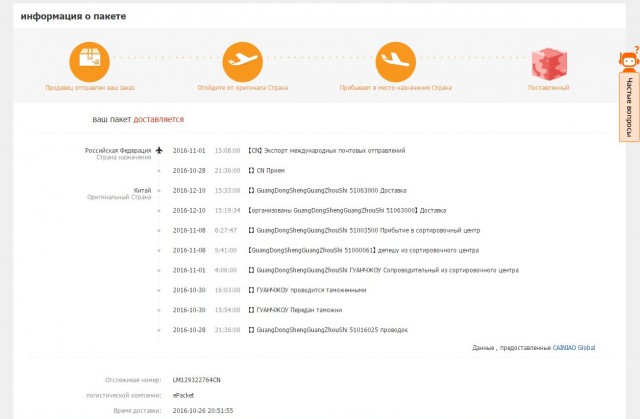Click the 'ePacket' logistics company value

coord(183,395)
